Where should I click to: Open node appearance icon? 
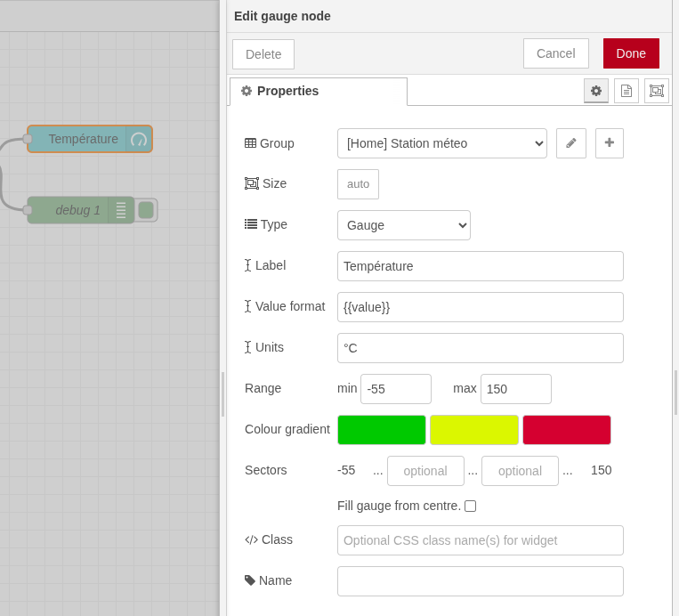[657, 91]
